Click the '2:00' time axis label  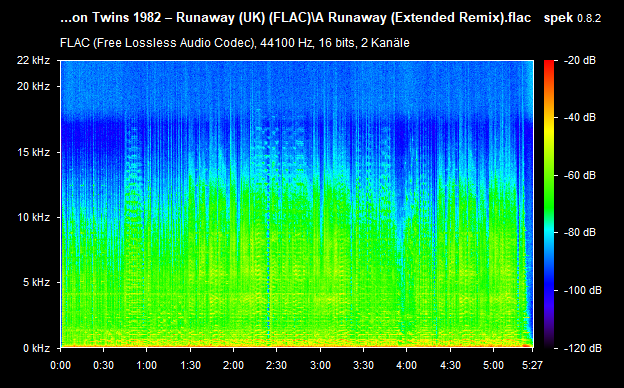coord(233,365)
